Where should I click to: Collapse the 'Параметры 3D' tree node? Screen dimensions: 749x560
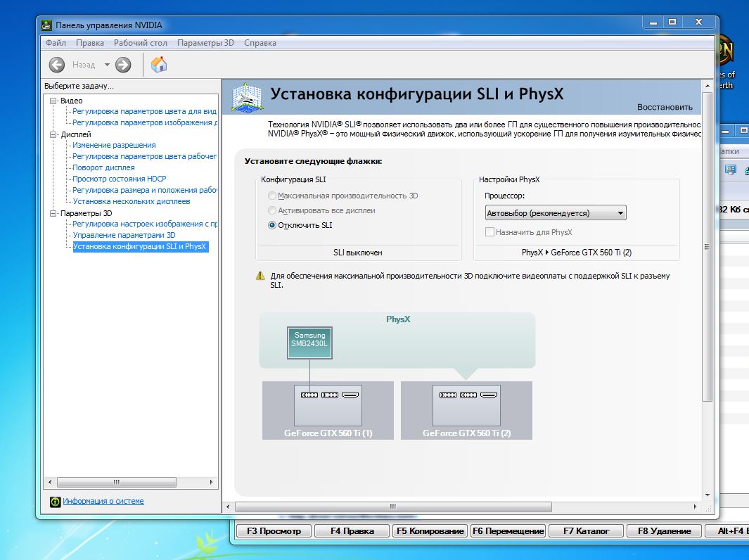53,213
